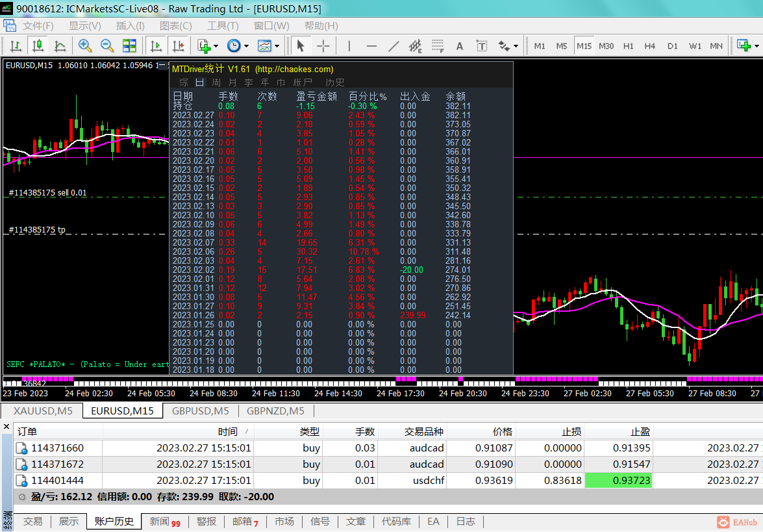Sort by 订单 column header
Viewport: 763px width, 532px height.
pos(58,431)
